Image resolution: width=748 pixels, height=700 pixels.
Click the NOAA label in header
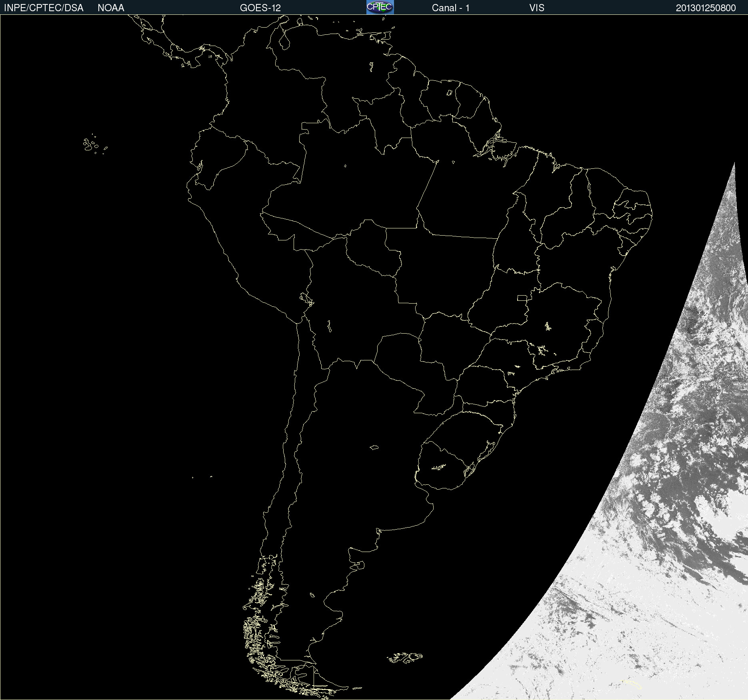click(111, 8)
